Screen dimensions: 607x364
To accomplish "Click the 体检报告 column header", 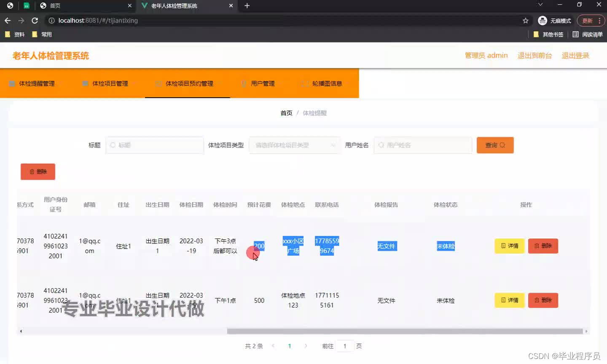I will [x=386, y=205].
